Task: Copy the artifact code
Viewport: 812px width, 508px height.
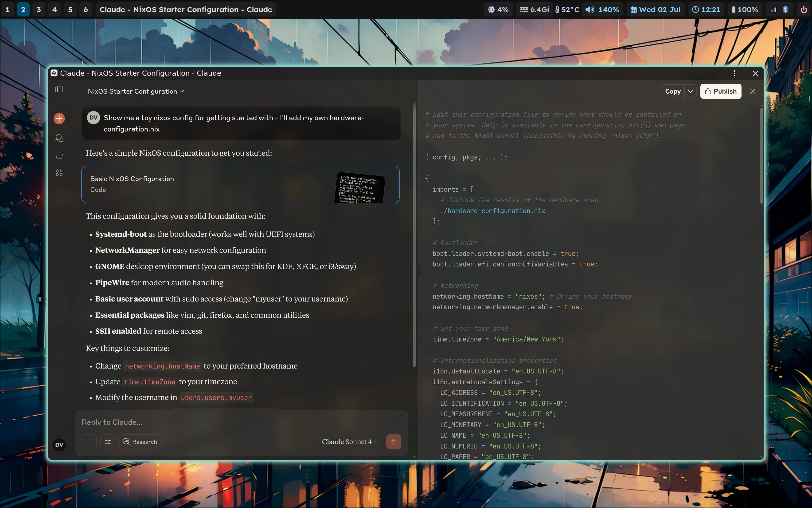Action: (x=673, y=91)
